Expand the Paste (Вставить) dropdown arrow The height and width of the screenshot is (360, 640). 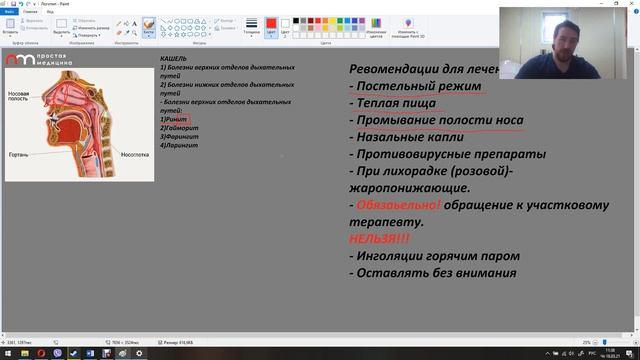[10, 36]
